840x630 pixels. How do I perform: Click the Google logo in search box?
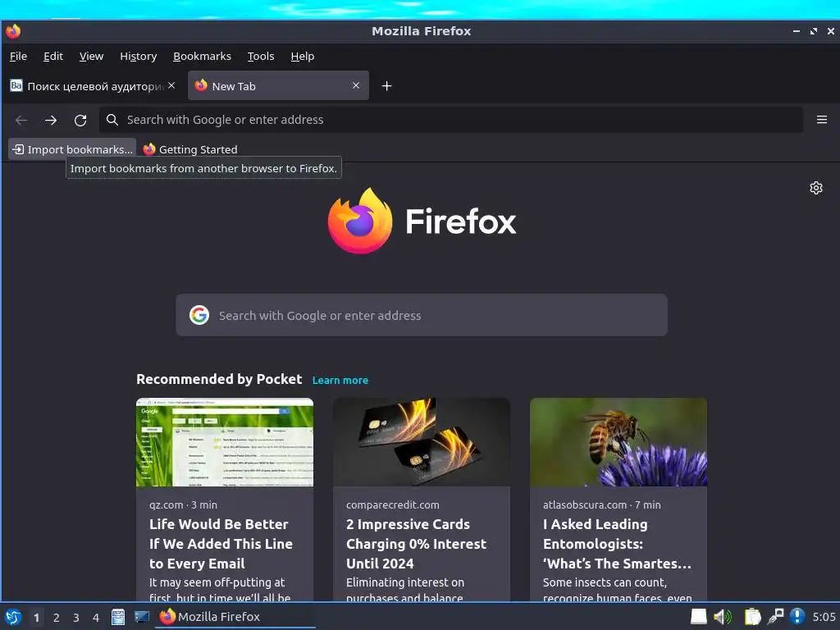click(199, 315)
